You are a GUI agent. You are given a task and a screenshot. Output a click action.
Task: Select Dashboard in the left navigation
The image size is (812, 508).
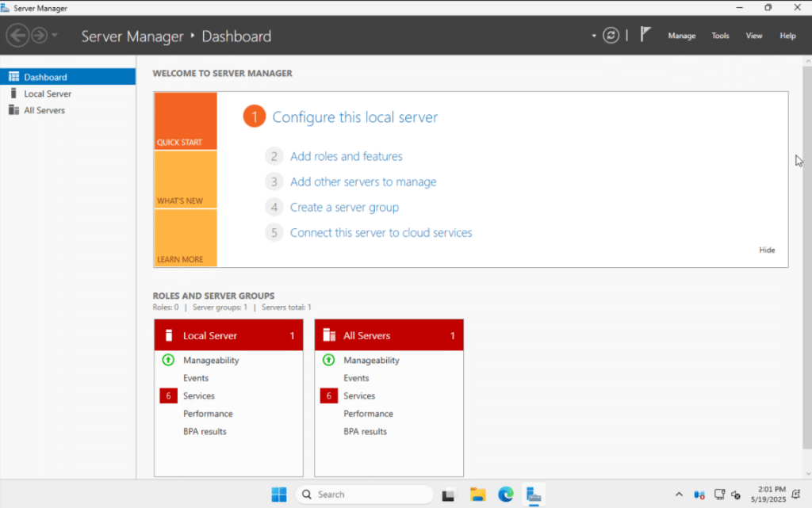[68, 77]
